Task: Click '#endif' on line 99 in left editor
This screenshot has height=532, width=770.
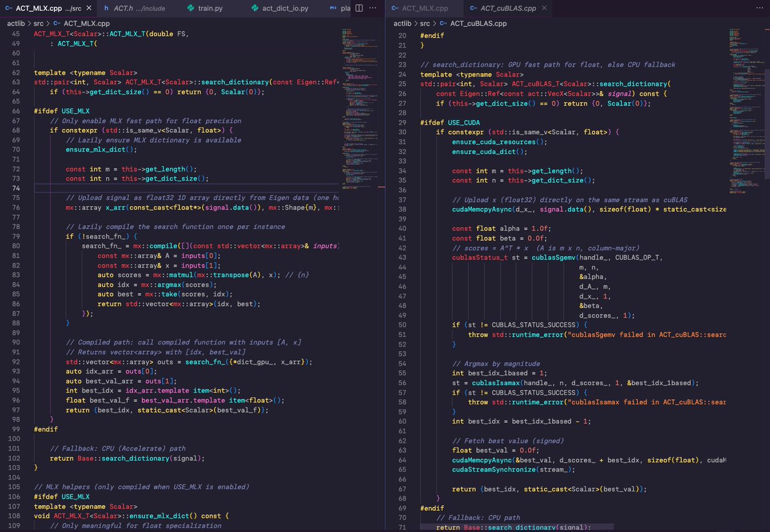Action: coord(46,429)
